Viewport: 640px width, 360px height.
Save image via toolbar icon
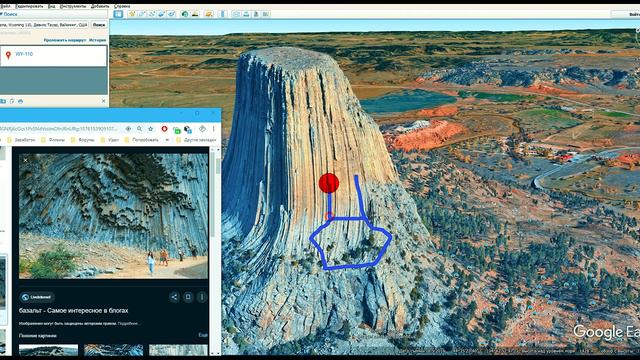click(x=256, y=14)
